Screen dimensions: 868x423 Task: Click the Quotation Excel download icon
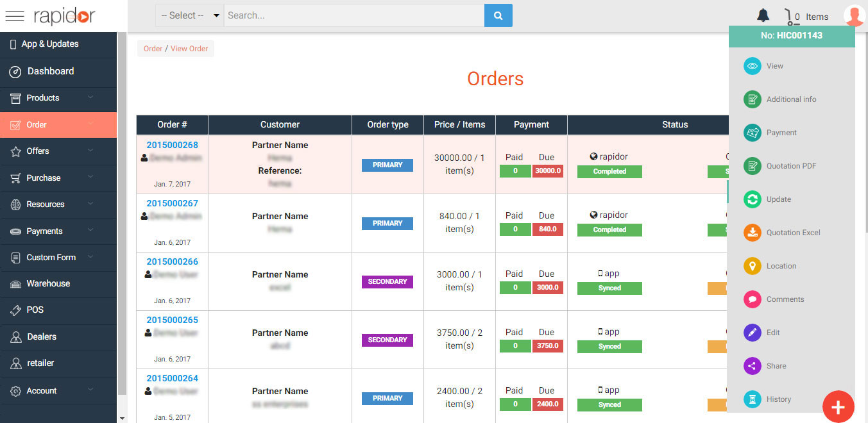pos(752,233)
